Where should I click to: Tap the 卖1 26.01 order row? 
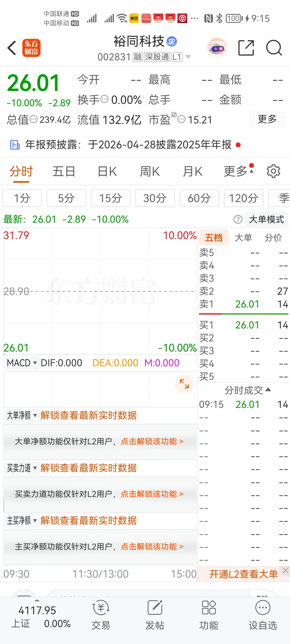tap(244, 304)
